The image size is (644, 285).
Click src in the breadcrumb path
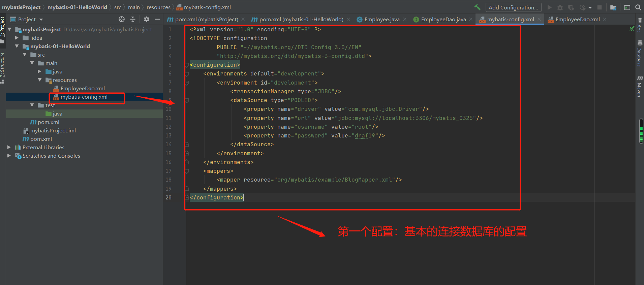point(118,7)
